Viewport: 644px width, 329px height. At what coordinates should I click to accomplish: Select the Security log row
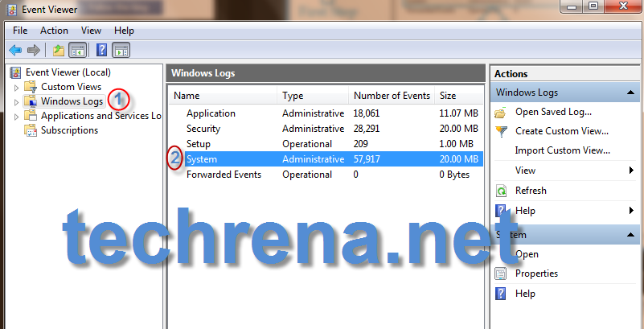coord(326,129)
